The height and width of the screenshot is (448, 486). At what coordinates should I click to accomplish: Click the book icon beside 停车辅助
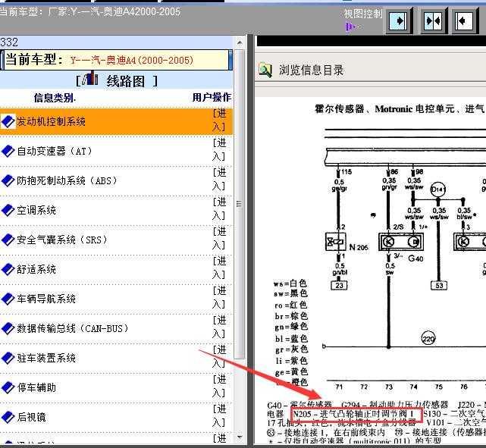[8, 387]
